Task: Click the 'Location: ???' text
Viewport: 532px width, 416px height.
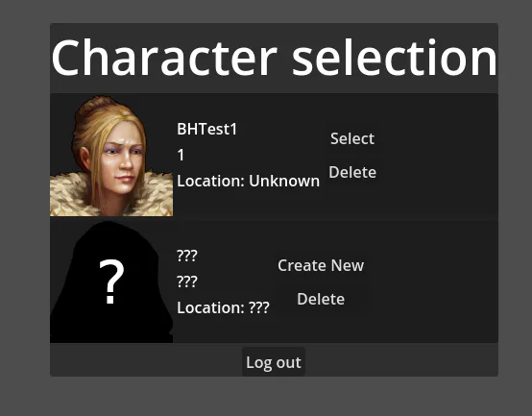Action: point(223,307)
